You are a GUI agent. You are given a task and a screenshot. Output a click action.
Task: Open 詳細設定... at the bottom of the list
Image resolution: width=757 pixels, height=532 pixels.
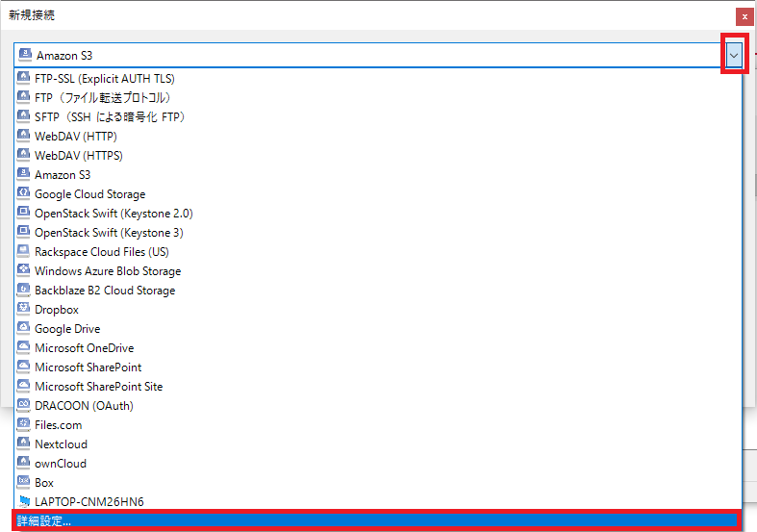376,520
